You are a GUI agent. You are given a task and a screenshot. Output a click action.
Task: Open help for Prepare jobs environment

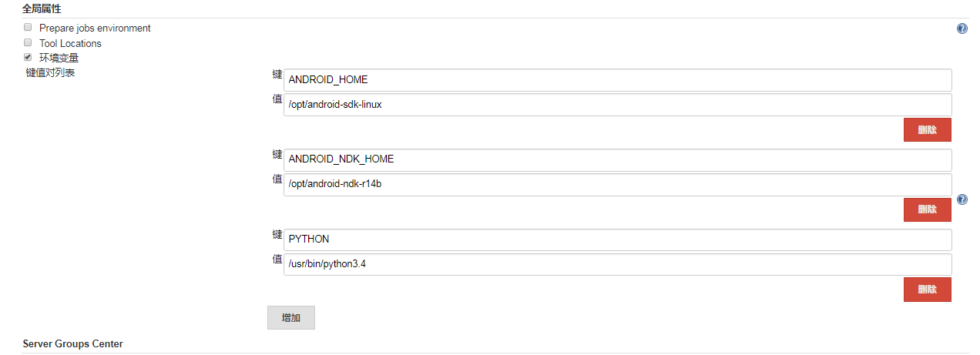pyautogui.click(x=962, y=28)
